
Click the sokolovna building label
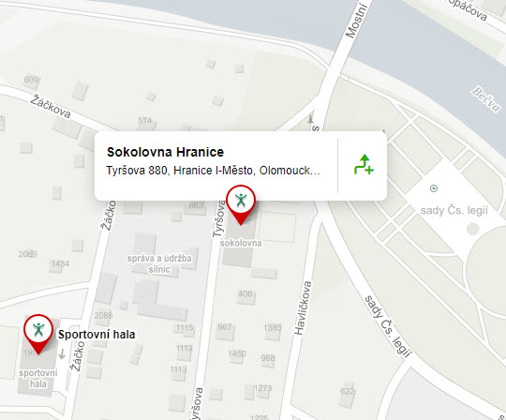click(241, 243)
